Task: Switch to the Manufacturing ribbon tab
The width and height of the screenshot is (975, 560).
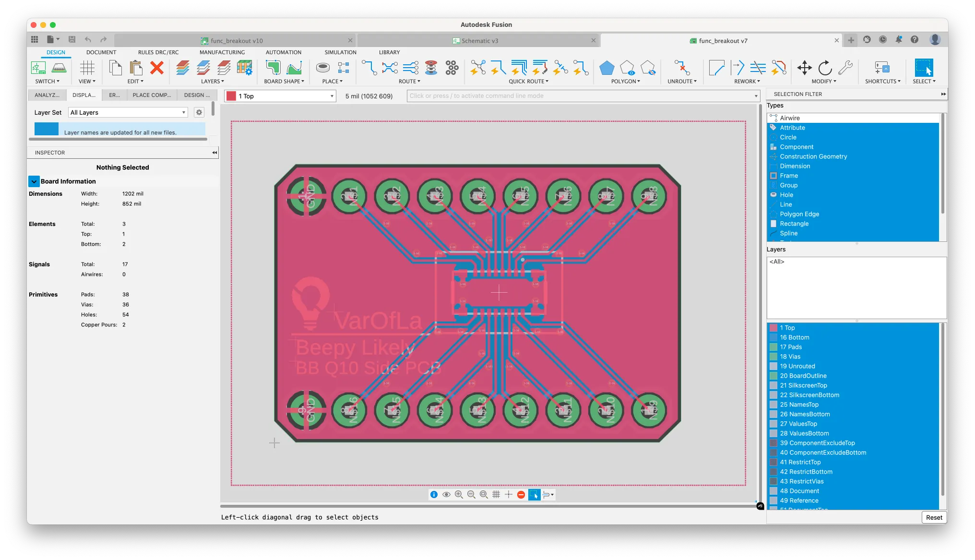Action: coord(222,52)
